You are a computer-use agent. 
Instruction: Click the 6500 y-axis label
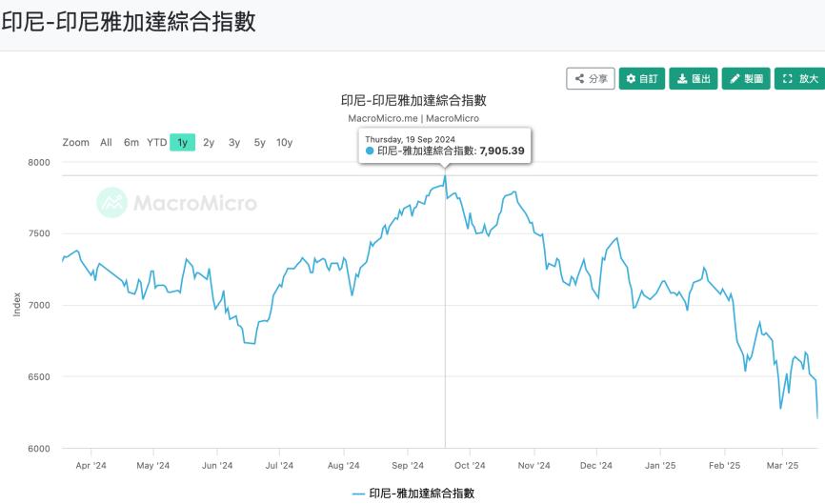[39, 377]
